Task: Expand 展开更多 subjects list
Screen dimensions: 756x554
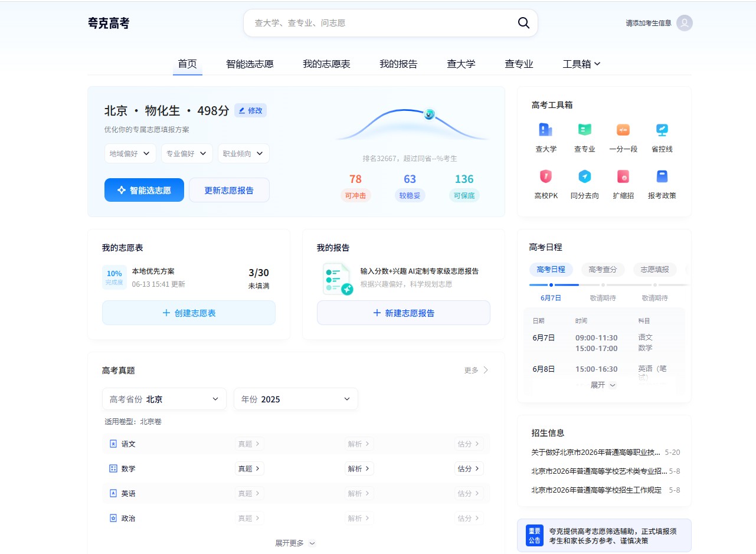Action: [x=295, y=543]
